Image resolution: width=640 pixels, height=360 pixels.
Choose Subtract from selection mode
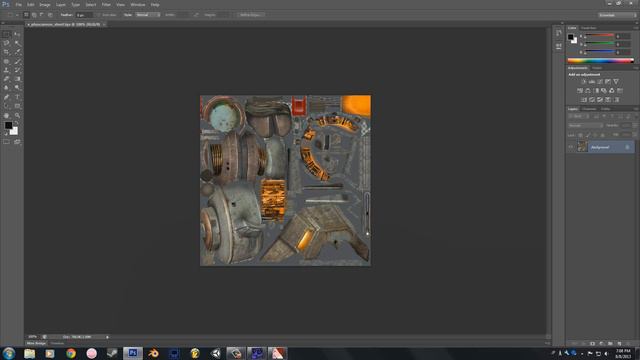42,15
